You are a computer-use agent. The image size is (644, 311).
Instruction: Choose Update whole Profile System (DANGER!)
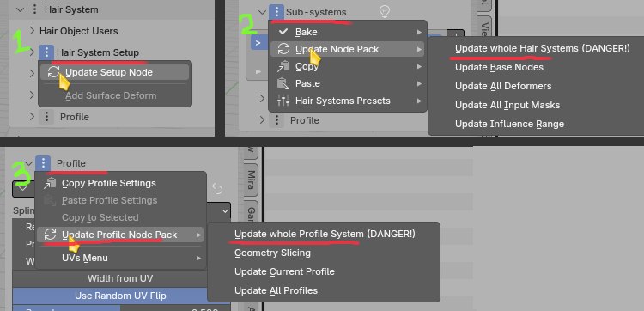tap(325, 234)
